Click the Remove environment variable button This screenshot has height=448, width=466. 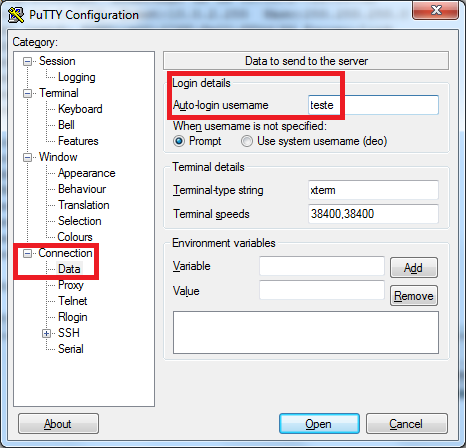pyautogui.click(x=414, y=296)
